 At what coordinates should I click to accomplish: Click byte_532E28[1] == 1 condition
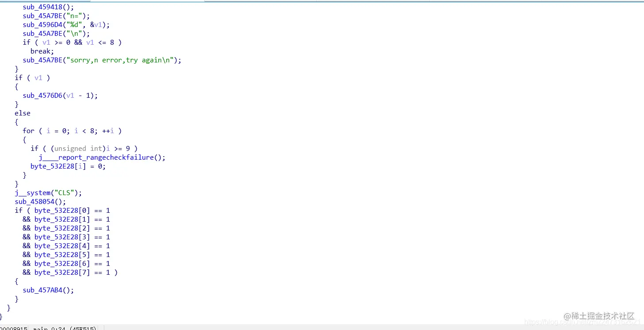(x=72, y=219)
